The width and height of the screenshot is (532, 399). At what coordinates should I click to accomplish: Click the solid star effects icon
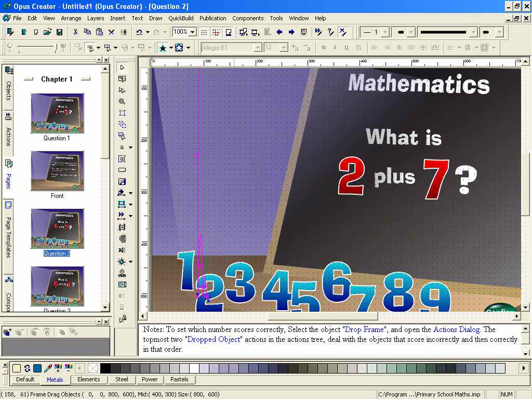[x=163, y=48]
